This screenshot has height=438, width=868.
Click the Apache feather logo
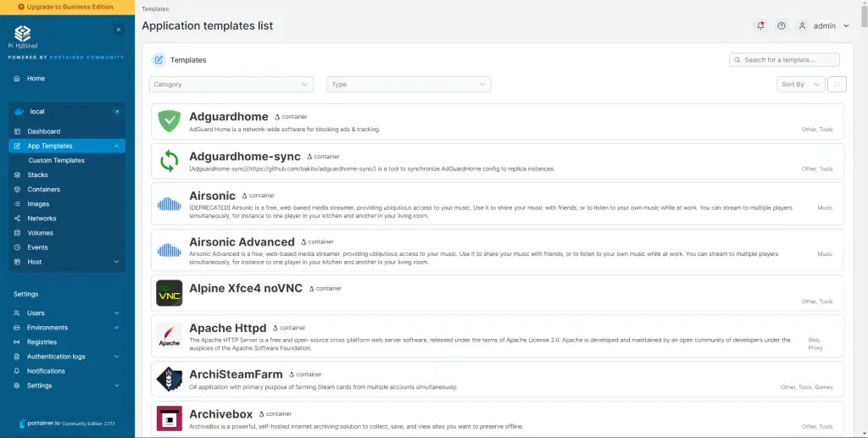pos(170,335)
